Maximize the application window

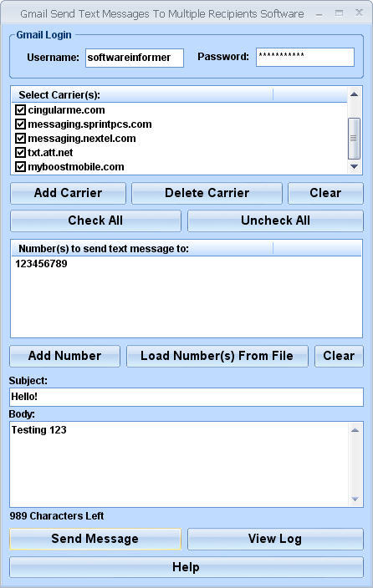(339, 13)
